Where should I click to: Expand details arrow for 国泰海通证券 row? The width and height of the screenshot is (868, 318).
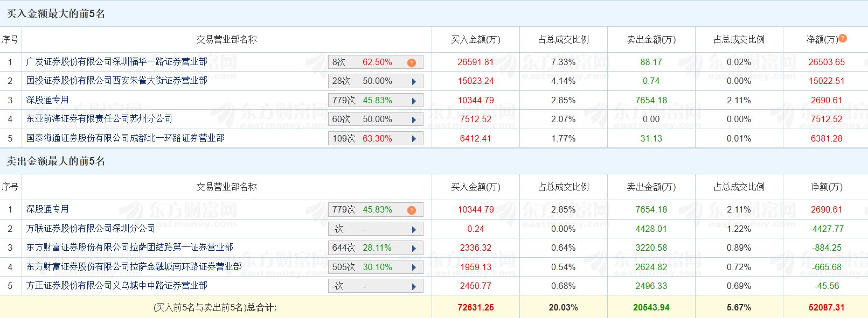tap(414, 139)
